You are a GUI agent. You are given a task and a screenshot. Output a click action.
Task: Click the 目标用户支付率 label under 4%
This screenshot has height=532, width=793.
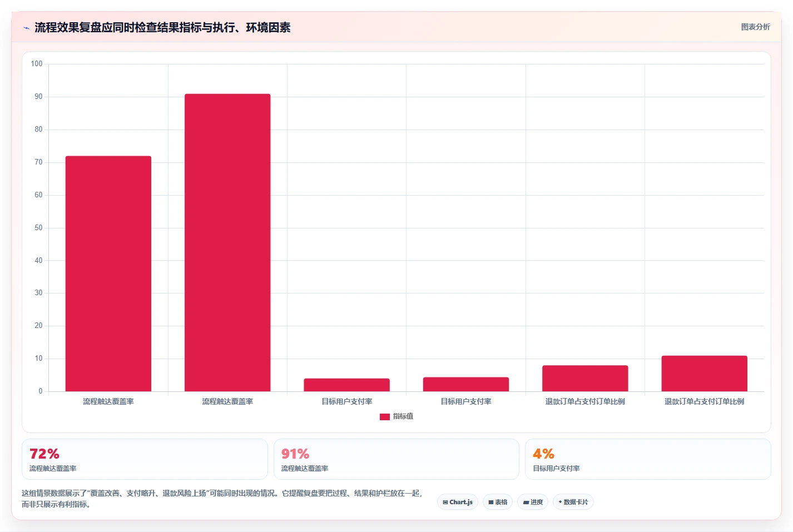coord(556,469)
